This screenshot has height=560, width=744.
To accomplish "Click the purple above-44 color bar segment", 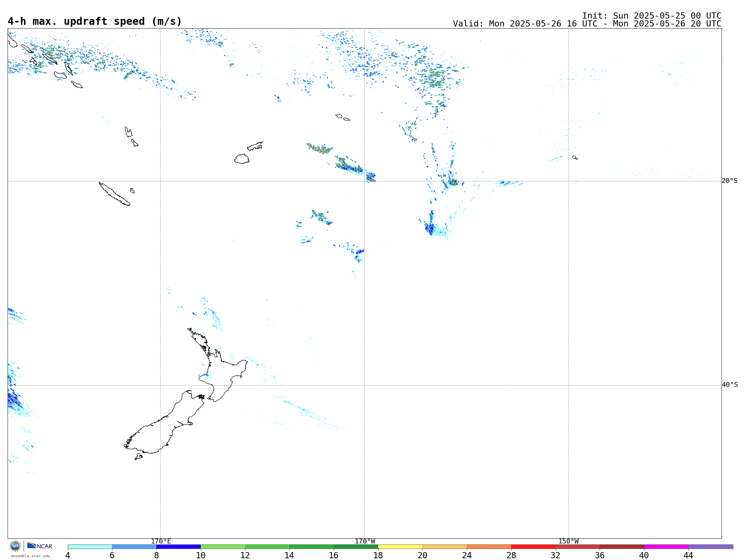I will [711, 547].
